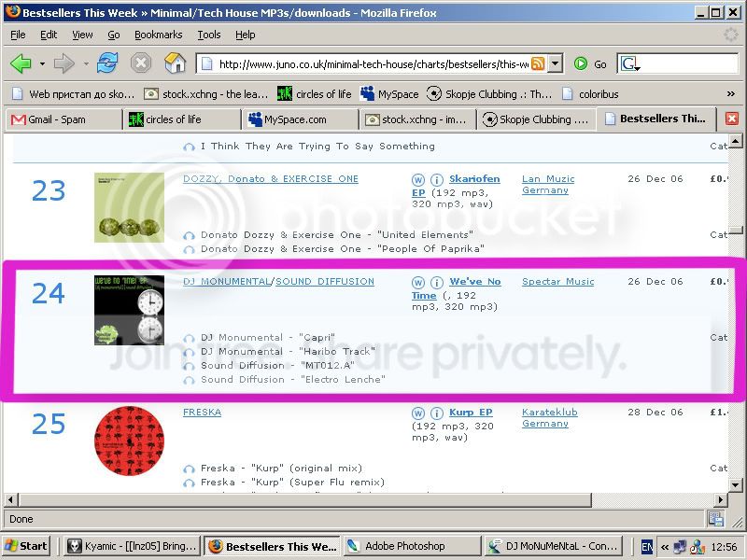747x560 pixels.
Task: Click the Stop loading toolbar icon
Action: [141, 63]
